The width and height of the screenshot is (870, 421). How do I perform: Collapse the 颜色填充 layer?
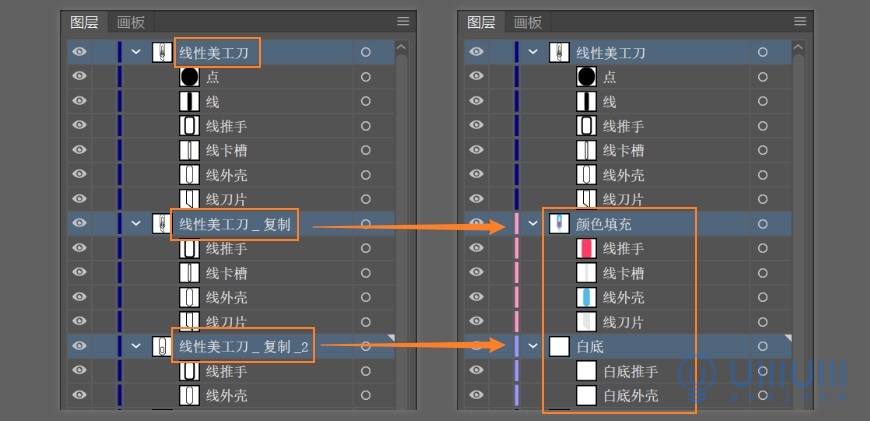(x=533, y=223)
